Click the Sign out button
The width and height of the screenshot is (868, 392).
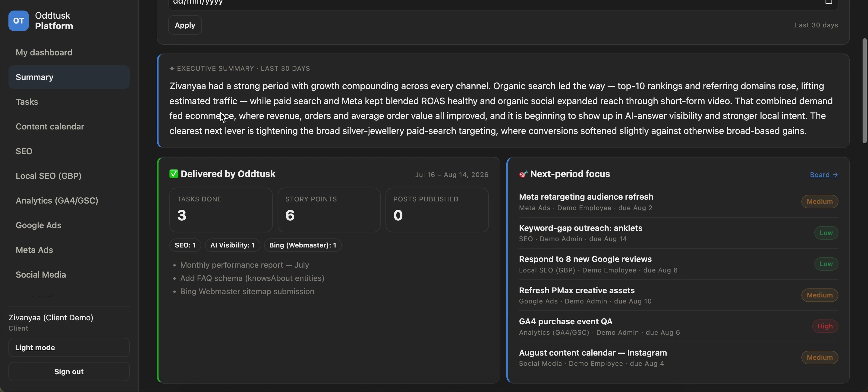pos(69,372)
